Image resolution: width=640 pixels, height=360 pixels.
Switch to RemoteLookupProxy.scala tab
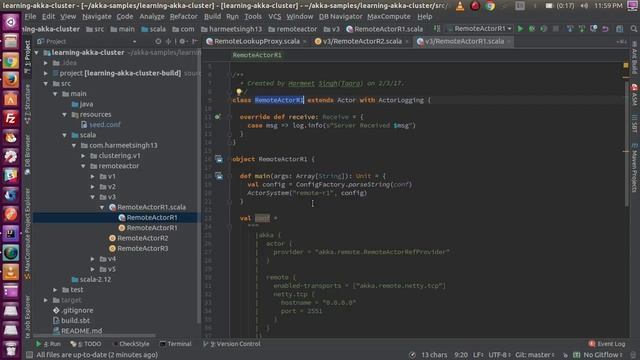pos(256,41)
